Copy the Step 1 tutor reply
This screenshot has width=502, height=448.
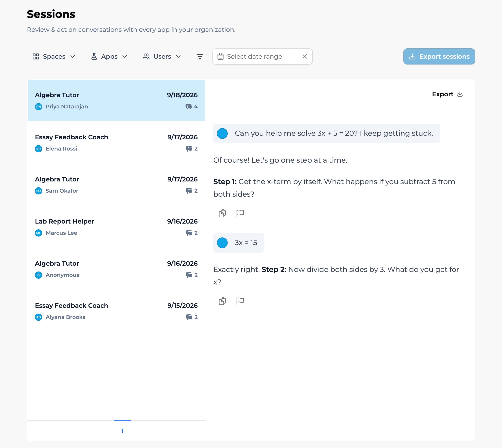coord(222,213)
